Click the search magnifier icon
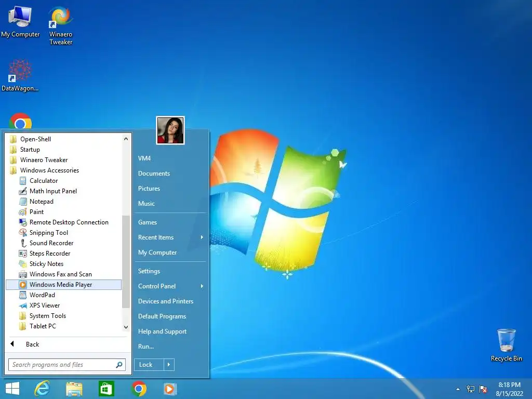This screenshot has width=532, height=399. point(119,365)
